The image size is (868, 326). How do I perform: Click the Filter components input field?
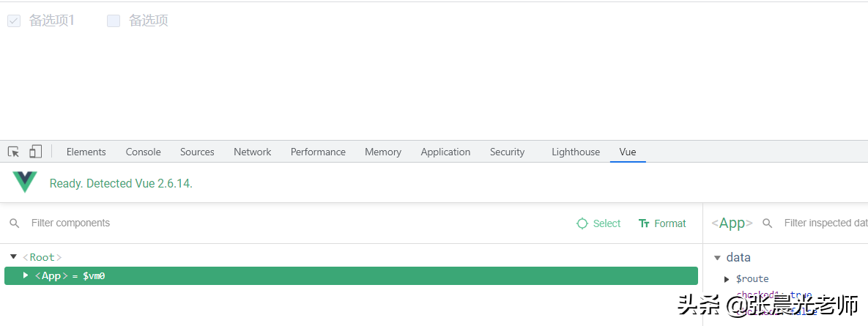click(x=299, y=223)
